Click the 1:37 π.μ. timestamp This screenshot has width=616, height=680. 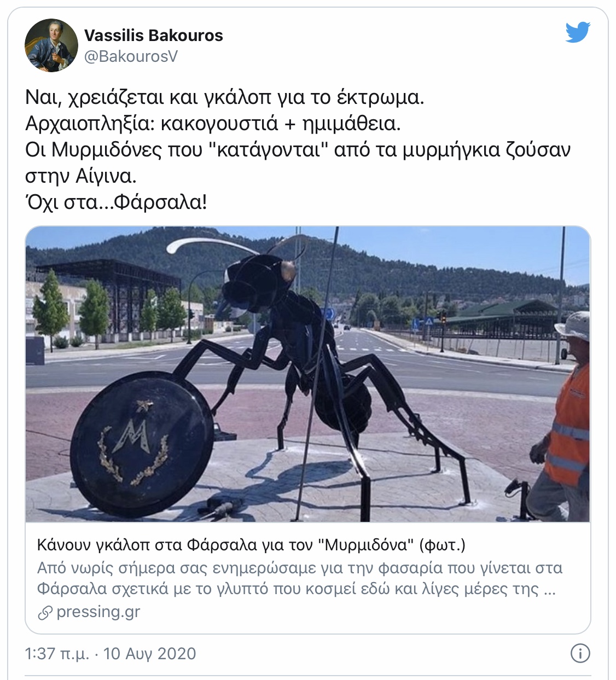click(x=57, y=654)
